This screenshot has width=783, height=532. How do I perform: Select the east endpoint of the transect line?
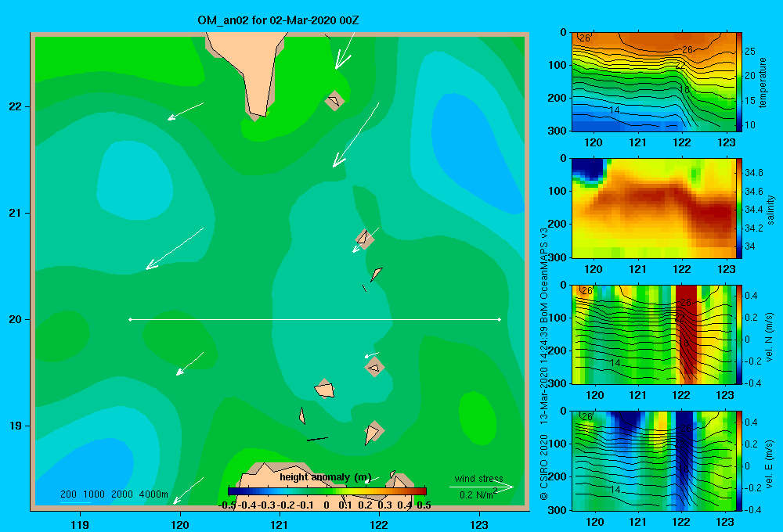[500, 319]
